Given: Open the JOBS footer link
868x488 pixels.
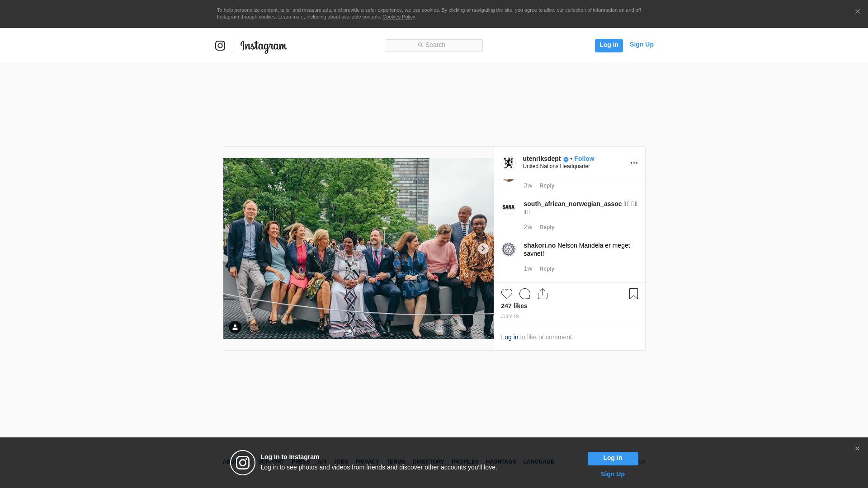Looking at the screenshot, I should tap(341, 462).
